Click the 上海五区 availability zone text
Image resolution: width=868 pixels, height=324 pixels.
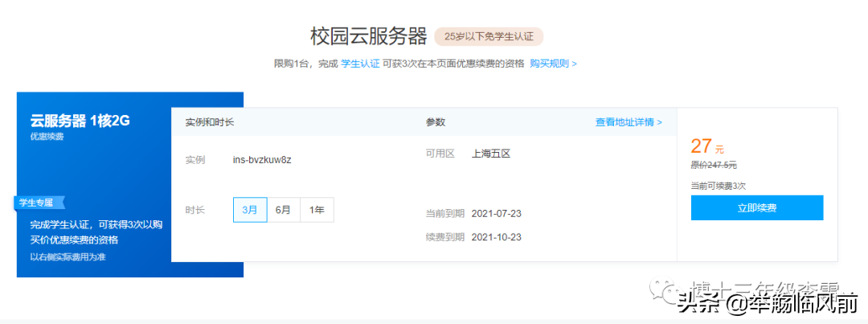(490, 154)
